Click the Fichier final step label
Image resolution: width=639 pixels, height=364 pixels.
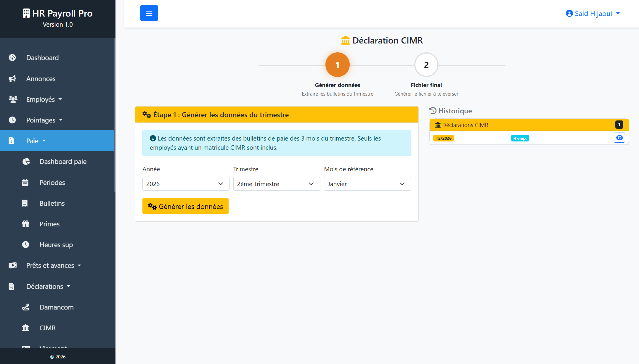426,85
